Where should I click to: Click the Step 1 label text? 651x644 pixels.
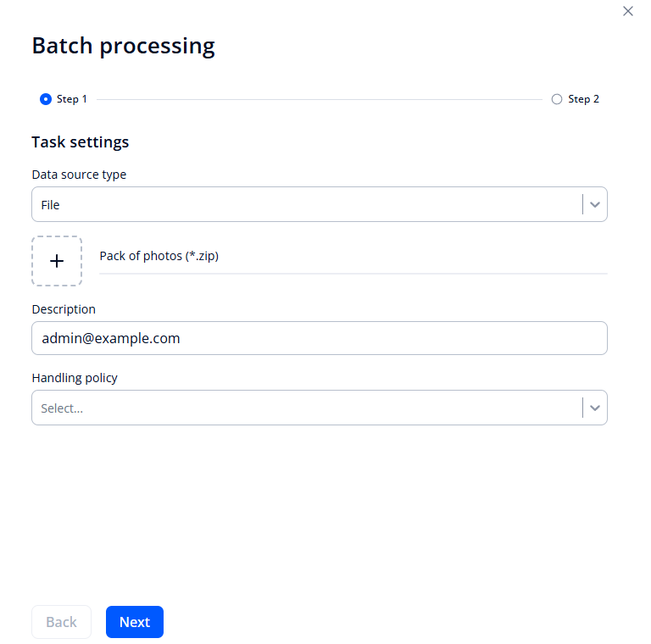click(x=72, y=99)
